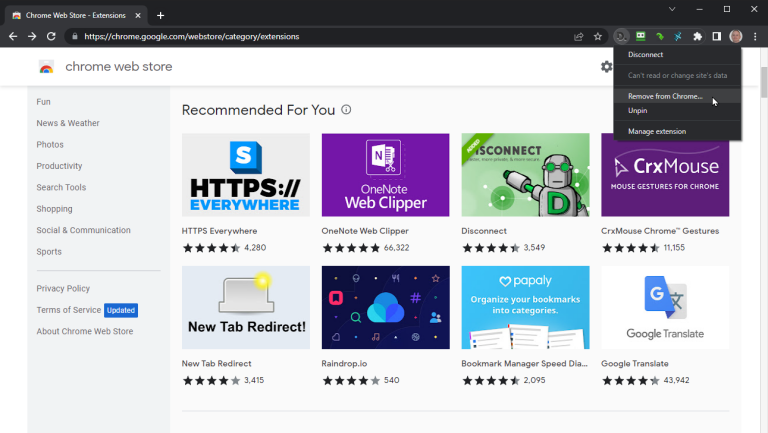The image size is (768, 433).
Task: Open a new browser tab
Action: (x=160, y=16)
